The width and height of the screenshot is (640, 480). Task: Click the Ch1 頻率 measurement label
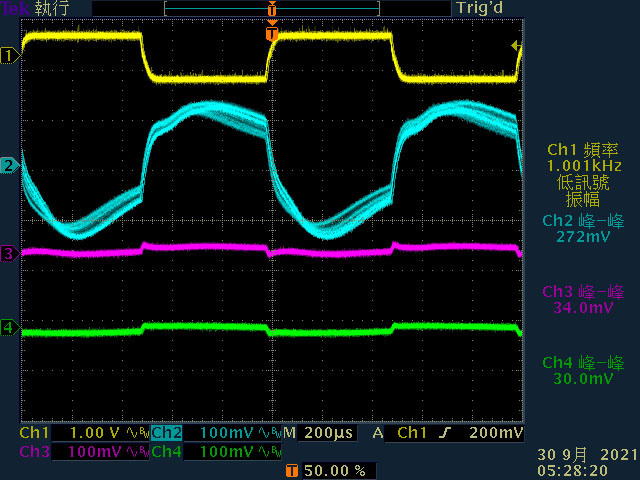pos(583,150)
